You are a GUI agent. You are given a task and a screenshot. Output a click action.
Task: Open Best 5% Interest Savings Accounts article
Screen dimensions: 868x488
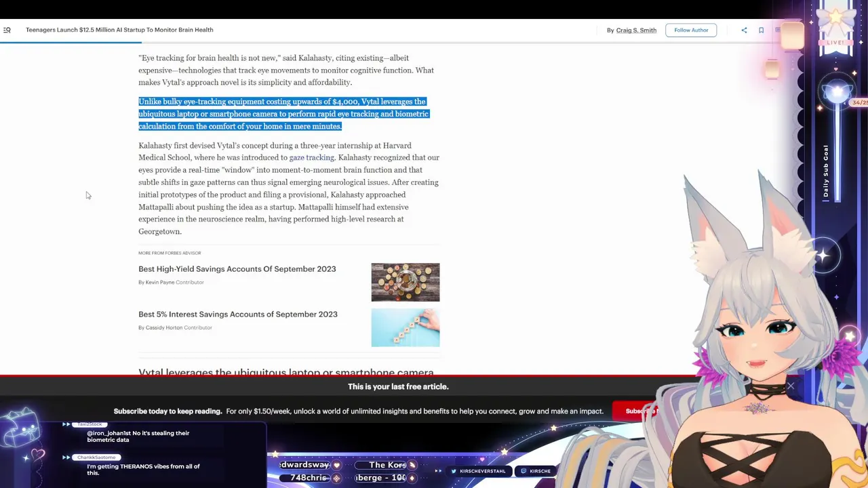click(238, 314)
